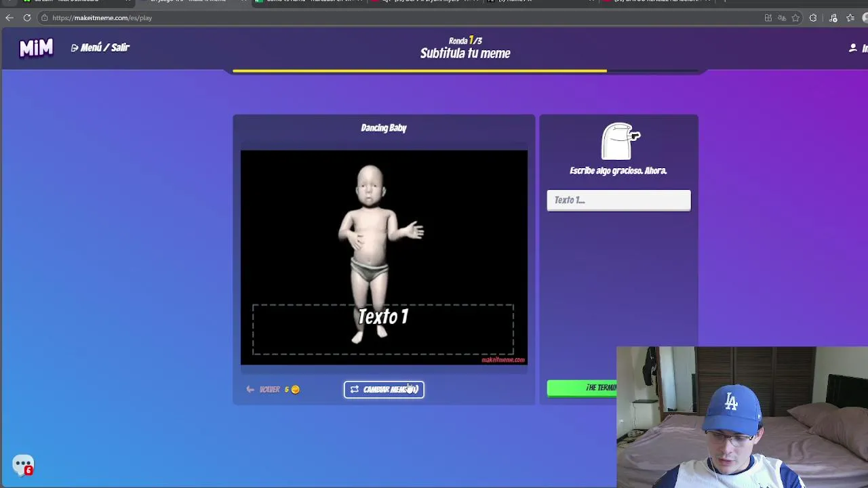The height and width of the screenshot is (488, 868).
Task: Click the Texto 1 input field
Action: point(618,200)
